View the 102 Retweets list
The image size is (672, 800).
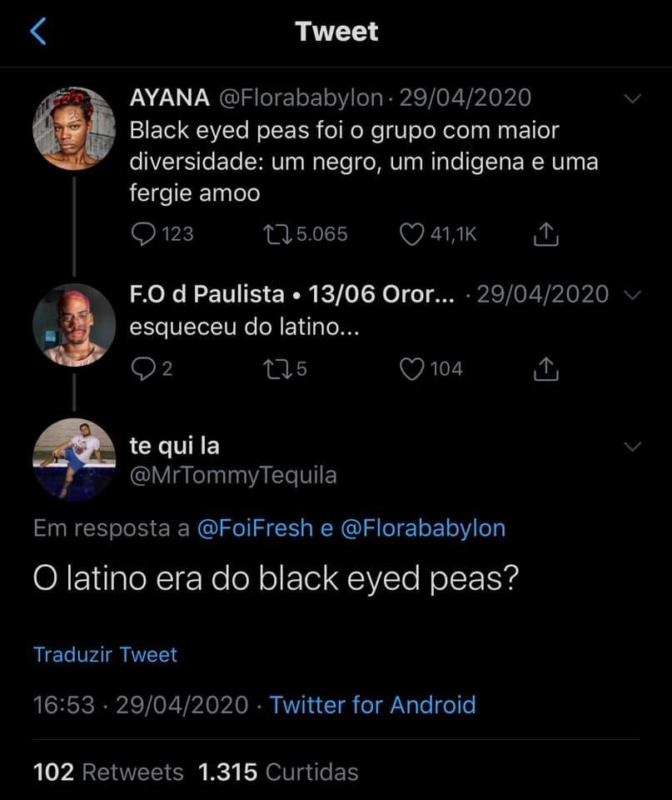click(x=108, y=772)
